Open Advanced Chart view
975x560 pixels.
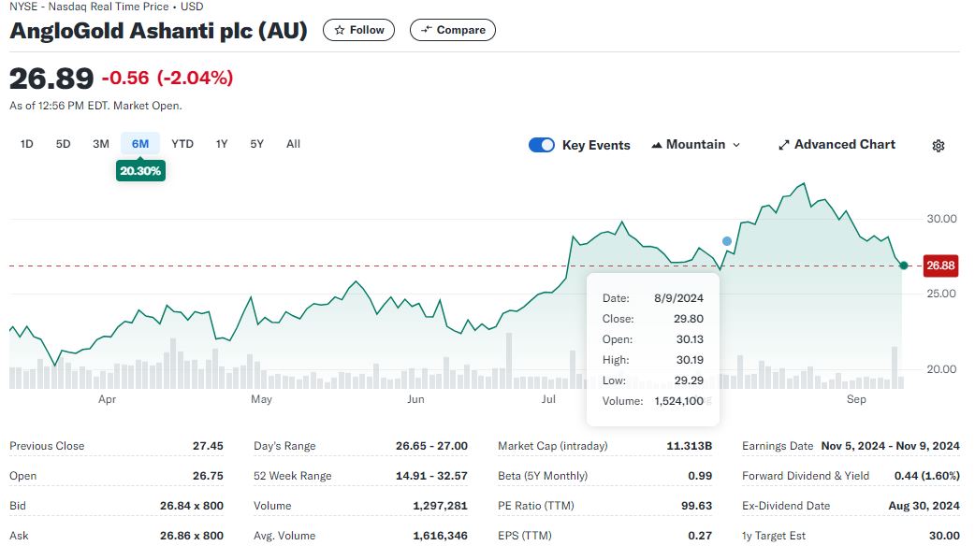(x=837, y=145)
